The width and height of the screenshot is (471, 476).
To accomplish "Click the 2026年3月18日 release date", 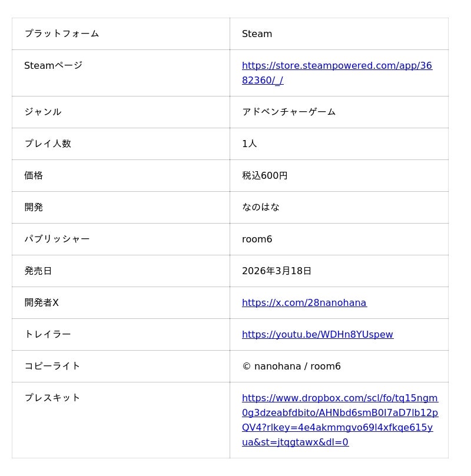I will pyautogui.click(x=276, y=271).
